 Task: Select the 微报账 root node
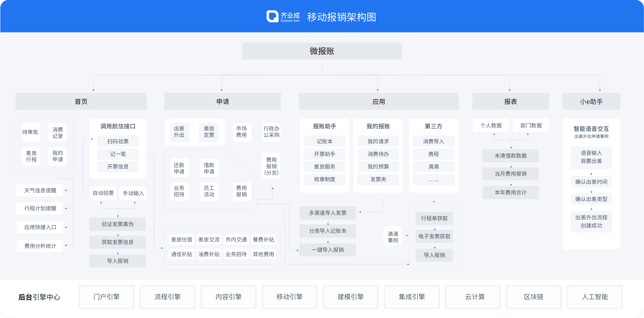click(x=322, y=51)
